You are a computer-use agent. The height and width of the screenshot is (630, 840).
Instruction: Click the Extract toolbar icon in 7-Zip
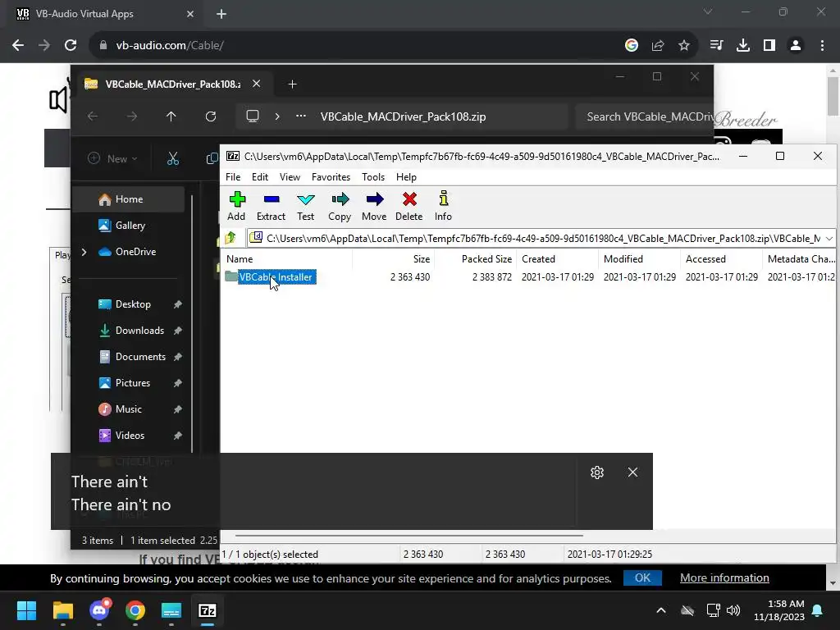(271, 206)
